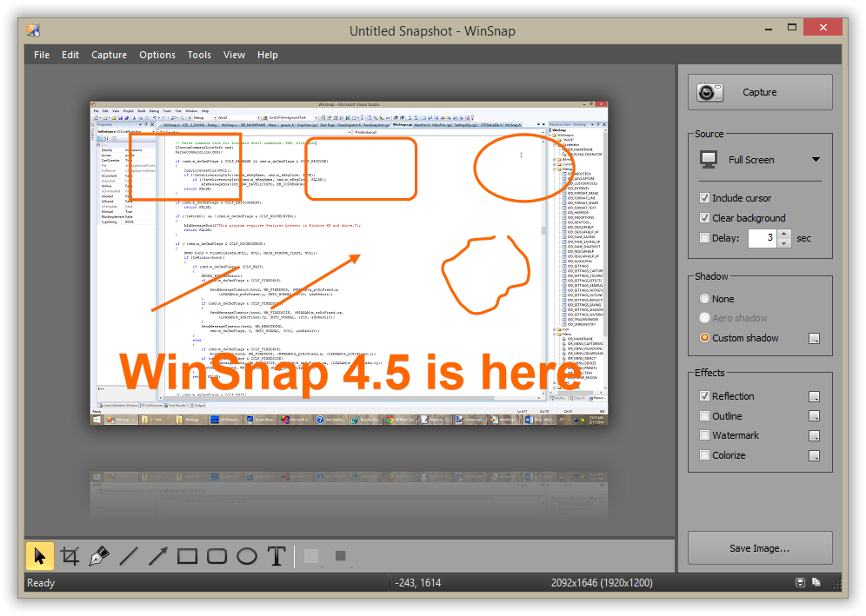
Task: Enable the Delay checkbox
Action: [x=705, y=238]
